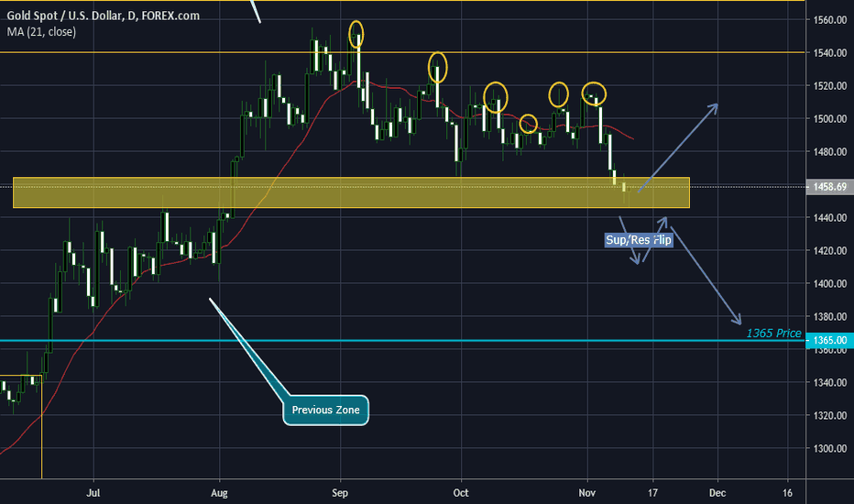Image resolution: width=854 pixels, height=504 pixels.
Task: Click the 1440.00 price axis label
Action: (830, 218)
